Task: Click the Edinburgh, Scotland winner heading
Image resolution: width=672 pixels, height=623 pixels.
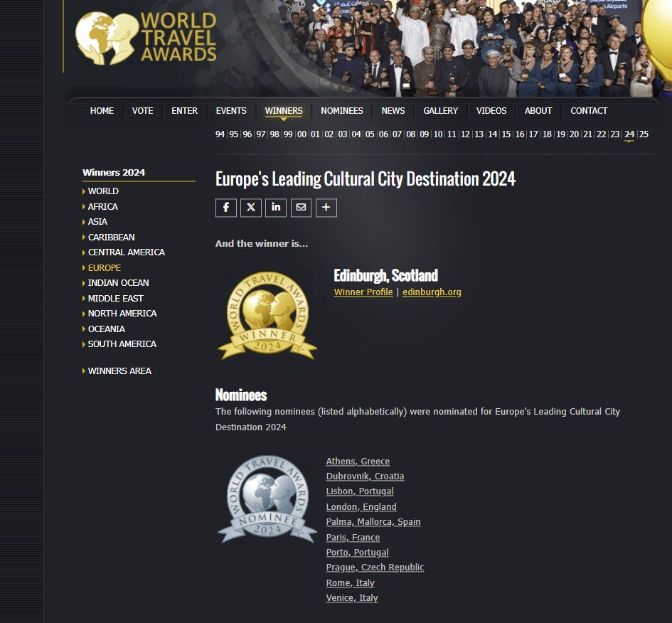Action: pyautogui.click(x=385, y=275)
